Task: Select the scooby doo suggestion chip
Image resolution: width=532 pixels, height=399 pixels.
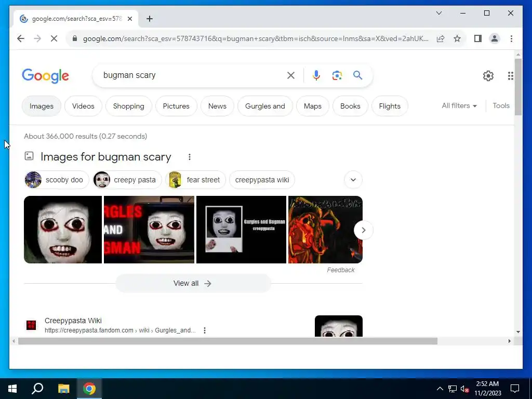Action: pyautogui.click(x=57, y=180)
